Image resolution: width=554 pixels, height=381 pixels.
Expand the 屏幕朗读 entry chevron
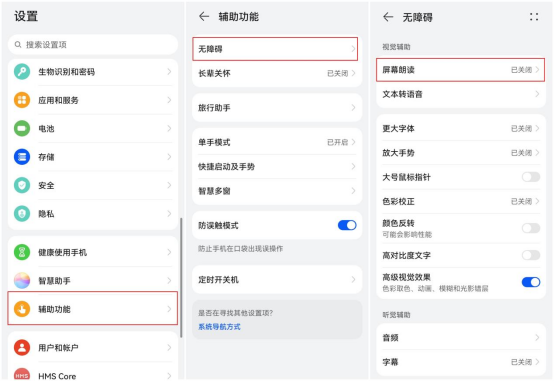537,70
